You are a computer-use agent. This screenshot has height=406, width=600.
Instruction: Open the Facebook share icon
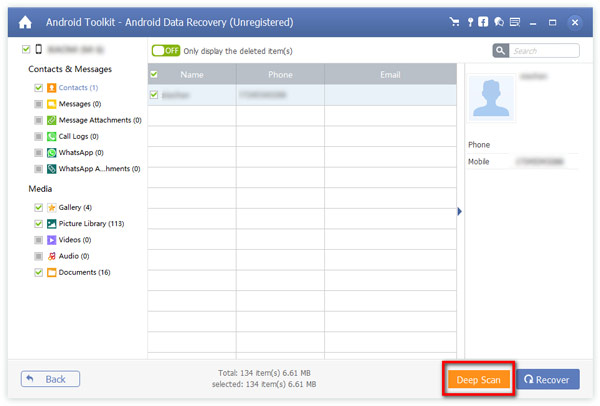tap(483, 20)
